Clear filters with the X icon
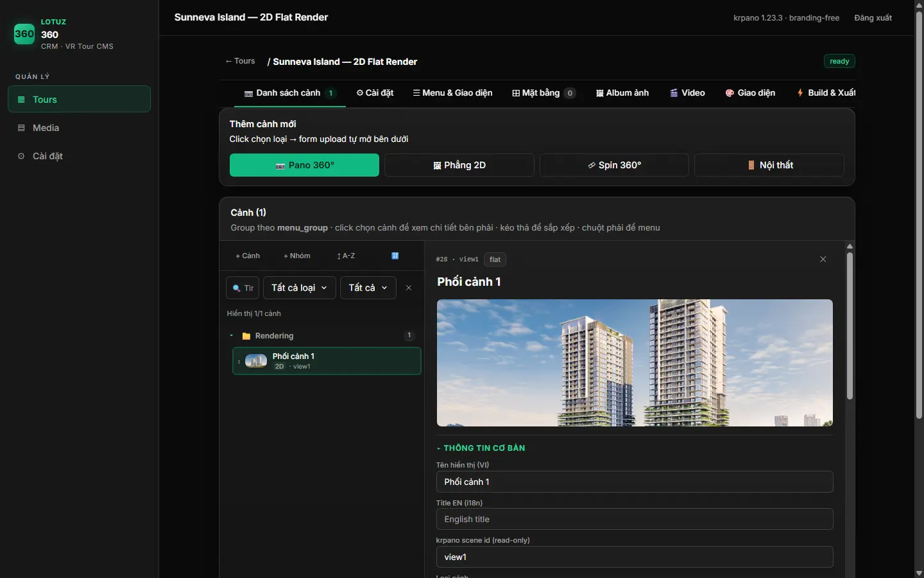 pos(409,288)
